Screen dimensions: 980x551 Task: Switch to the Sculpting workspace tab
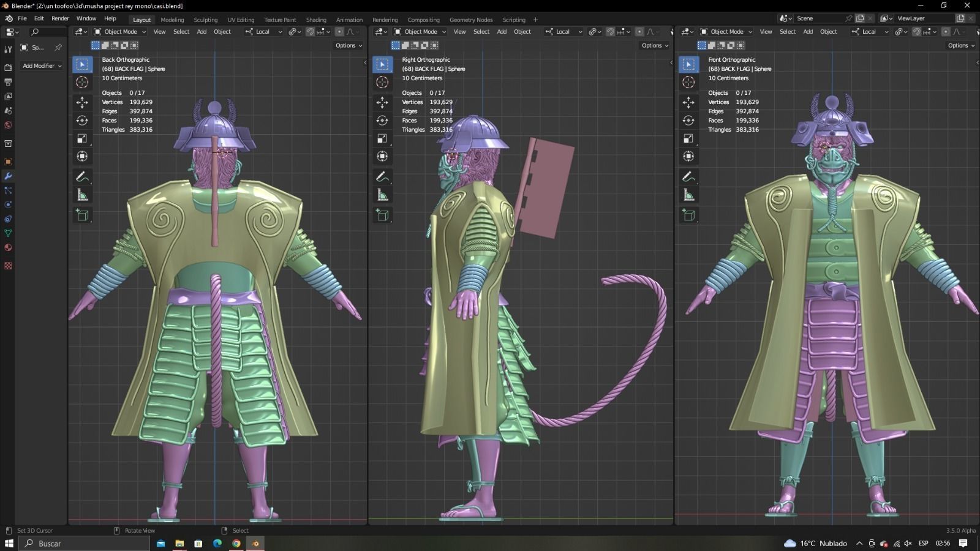205,19
